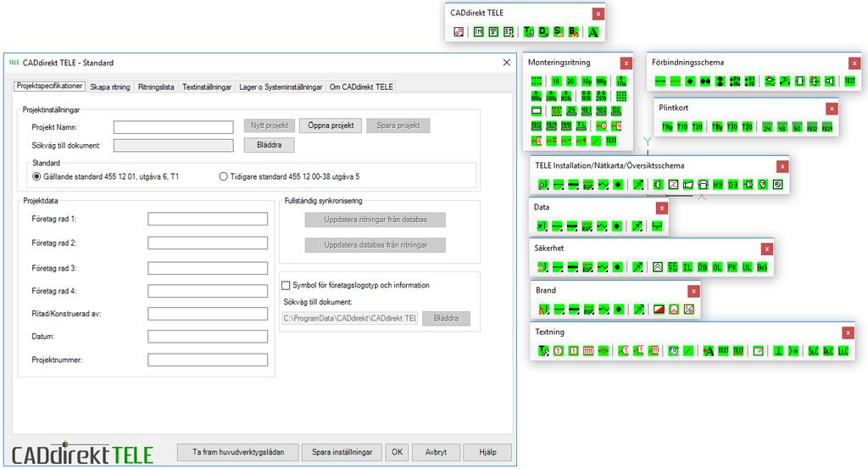
Task: Click the Spara inställningar button
Action: tap(342, 452)
